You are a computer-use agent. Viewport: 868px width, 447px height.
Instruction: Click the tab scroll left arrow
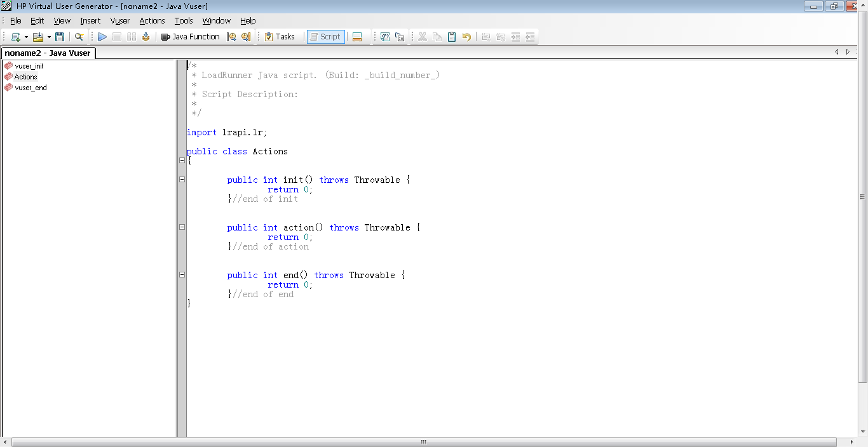pyautogui.click(x=837, y=52)
